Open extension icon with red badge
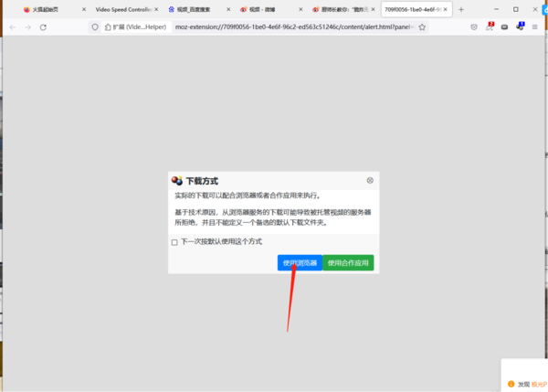The height and width of the screenshot is (392, 548). point(490,26)
